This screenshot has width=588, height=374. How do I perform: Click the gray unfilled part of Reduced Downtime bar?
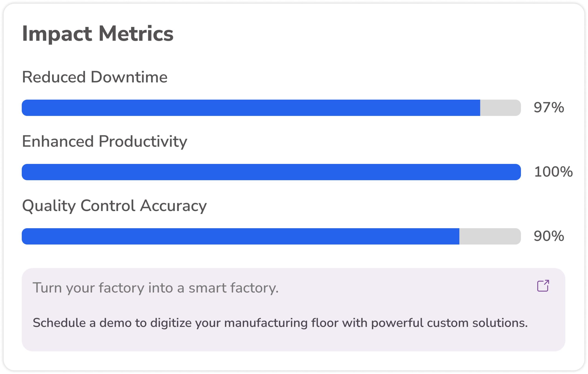tap(500, 108)
